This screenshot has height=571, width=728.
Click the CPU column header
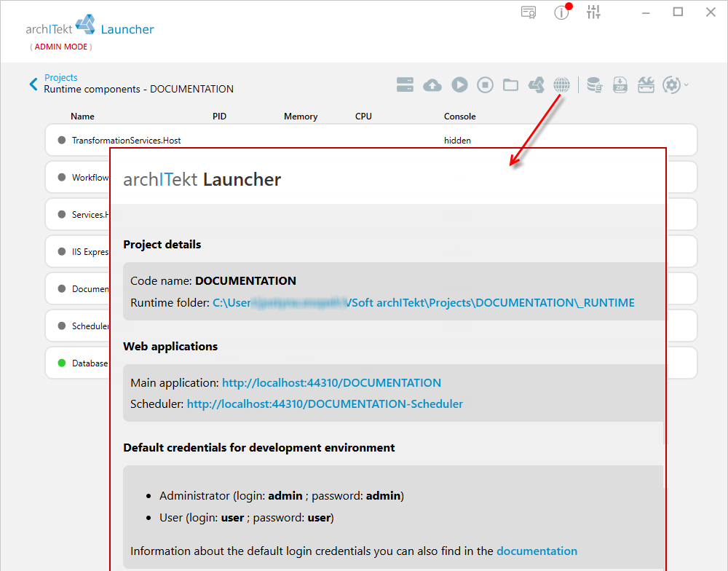click(x=363, y=117)
